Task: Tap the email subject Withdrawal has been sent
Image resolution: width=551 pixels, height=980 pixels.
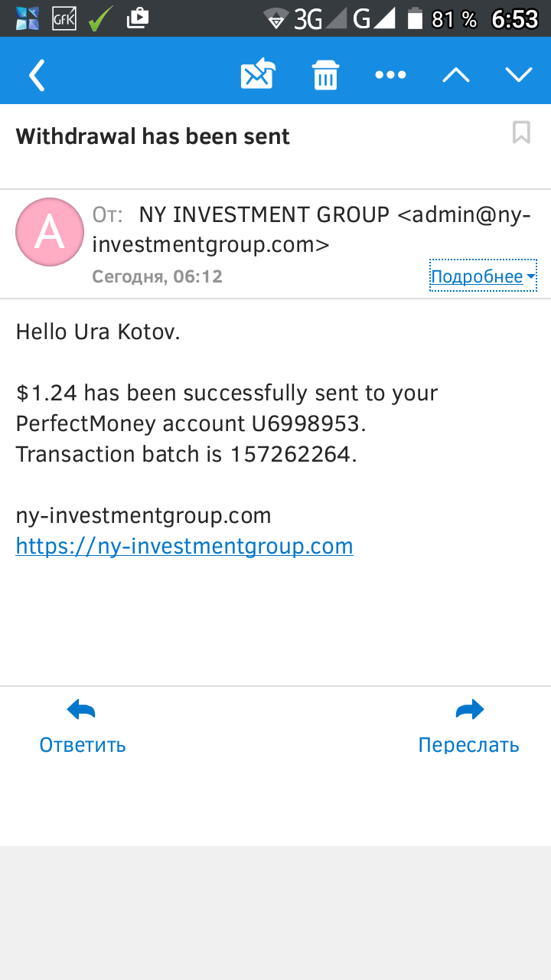Action: pyautogui.click(x=153, y=136)
